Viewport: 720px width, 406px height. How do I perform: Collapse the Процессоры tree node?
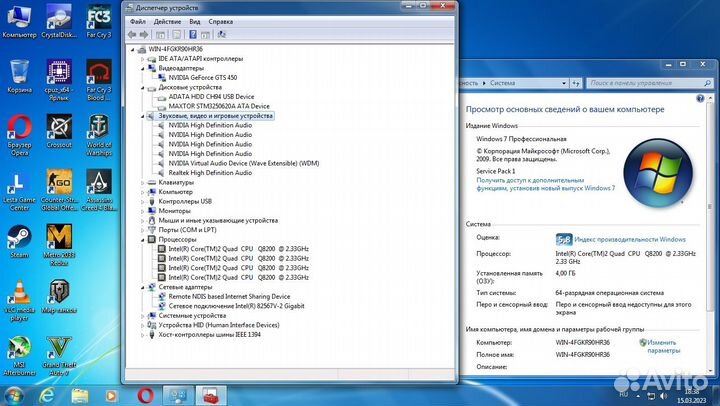pos(143,240)
